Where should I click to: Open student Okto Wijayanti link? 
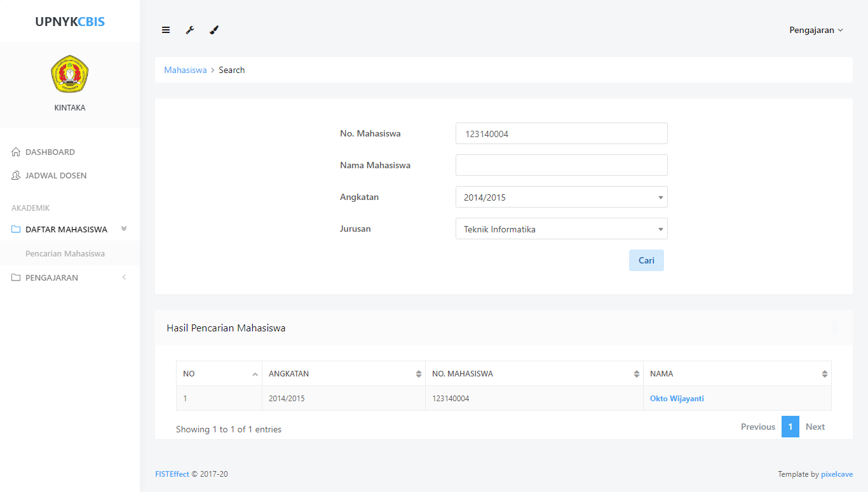[677, 399]
